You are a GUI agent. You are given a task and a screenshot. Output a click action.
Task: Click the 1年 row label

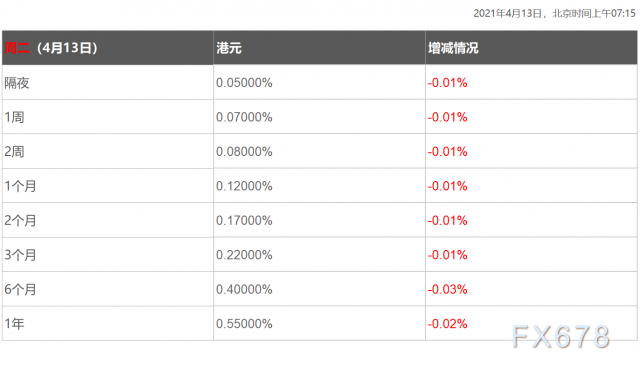[14, 324]
